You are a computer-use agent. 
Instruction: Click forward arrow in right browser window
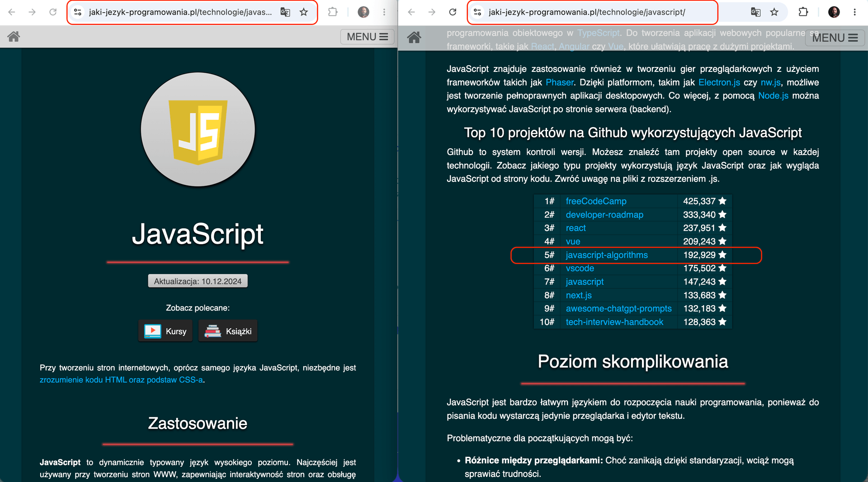432,12
